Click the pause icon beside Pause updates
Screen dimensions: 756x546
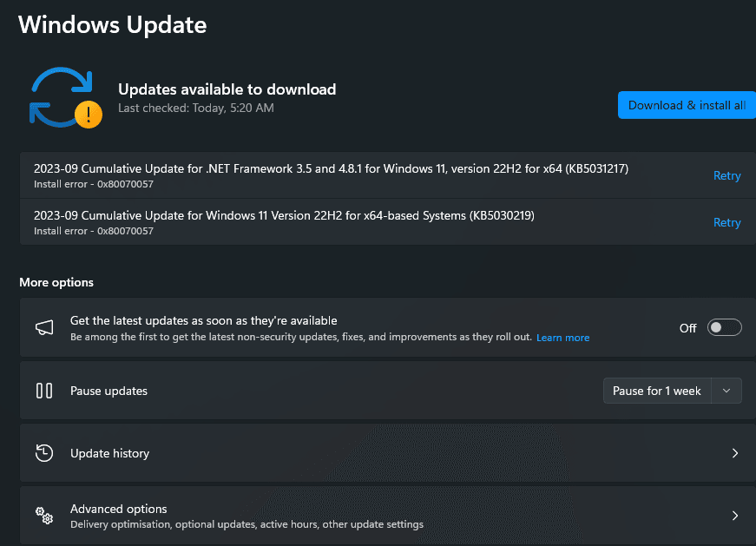pos(44,391)
